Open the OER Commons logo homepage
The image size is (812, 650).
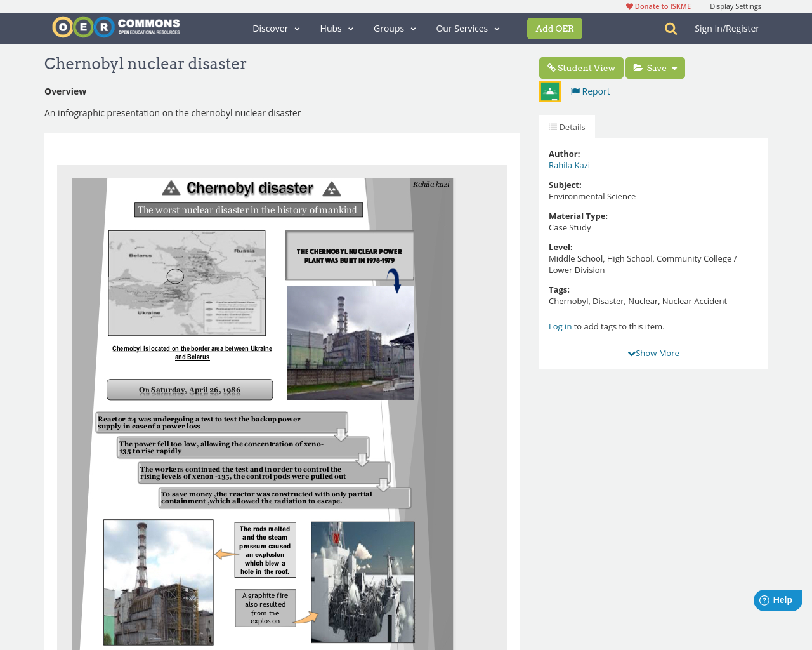116,27
